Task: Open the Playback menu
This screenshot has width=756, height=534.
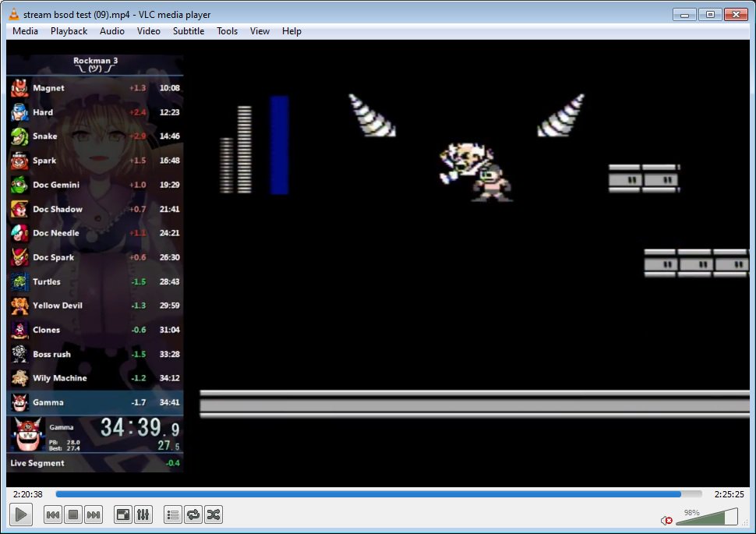Action: click(x=69, y=31)
